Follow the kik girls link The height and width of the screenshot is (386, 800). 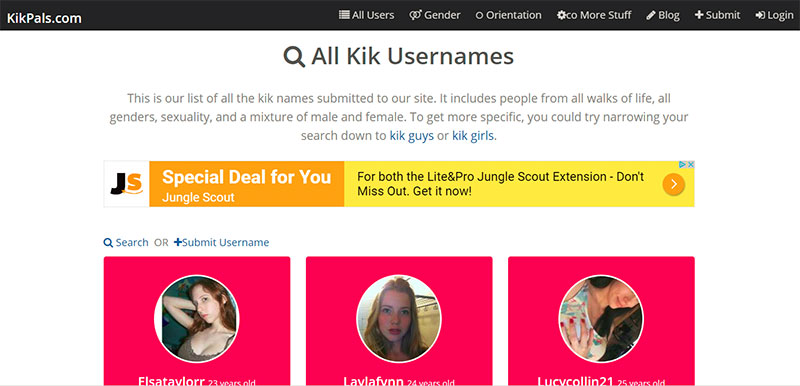pyautogui.click(x=473, y=136)
